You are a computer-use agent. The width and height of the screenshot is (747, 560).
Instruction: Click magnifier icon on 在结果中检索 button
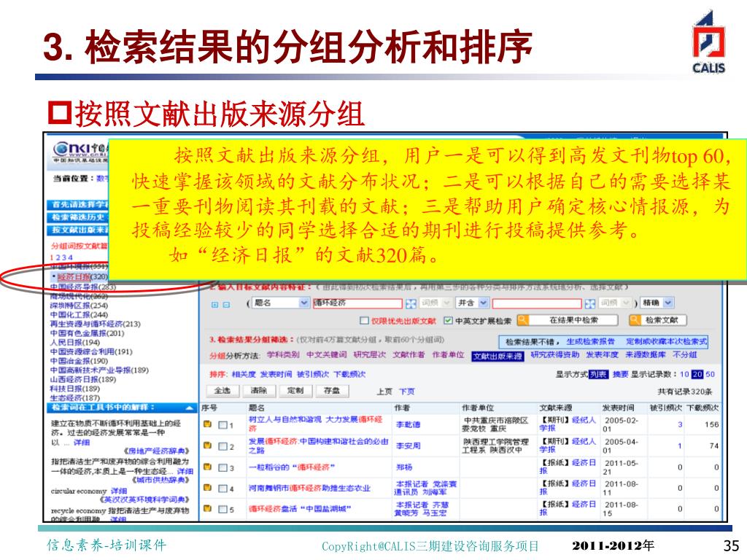point(522,320)
